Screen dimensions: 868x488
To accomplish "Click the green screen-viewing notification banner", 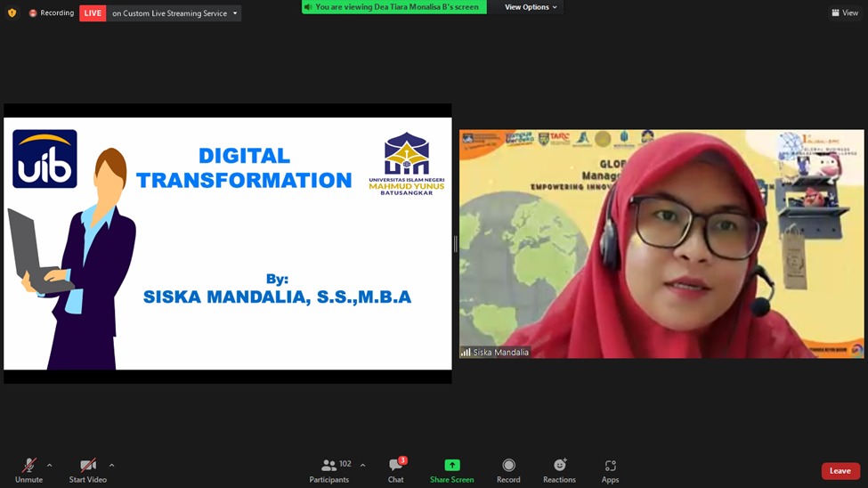I will pos(394,7).
